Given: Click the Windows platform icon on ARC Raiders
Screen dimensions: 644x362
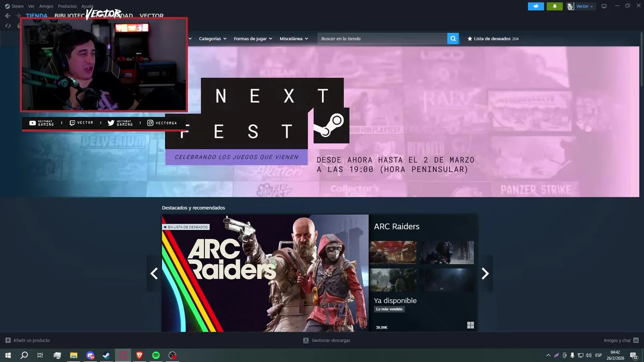Looking at the screenshot, I should (470, 325).
